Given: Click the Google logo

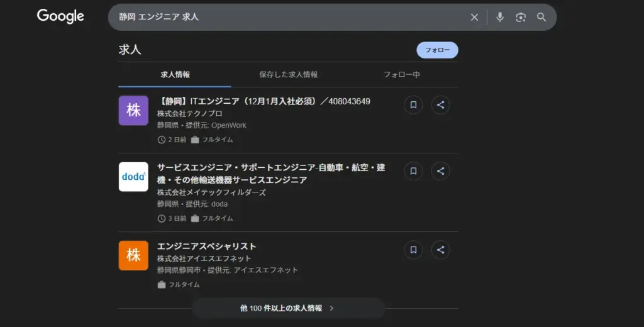Looking at the screenshot, I should [60, 17].
